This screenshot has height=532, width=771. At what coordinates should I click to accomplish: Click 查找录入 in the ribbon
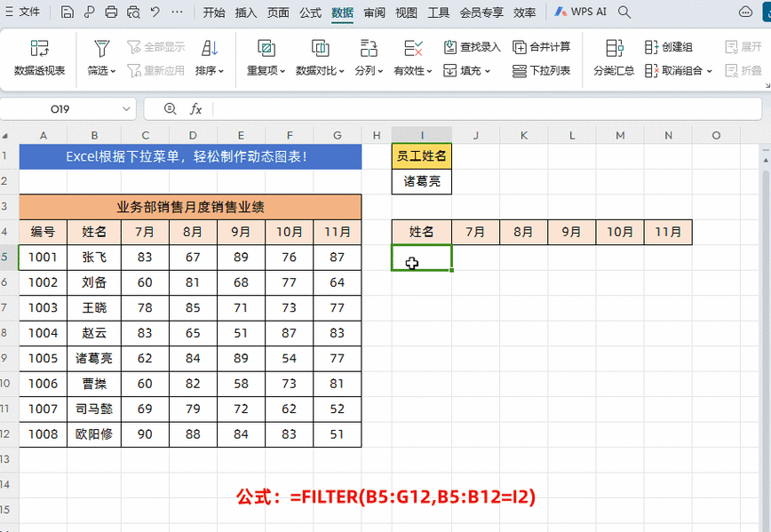click(x=472, y=47)
